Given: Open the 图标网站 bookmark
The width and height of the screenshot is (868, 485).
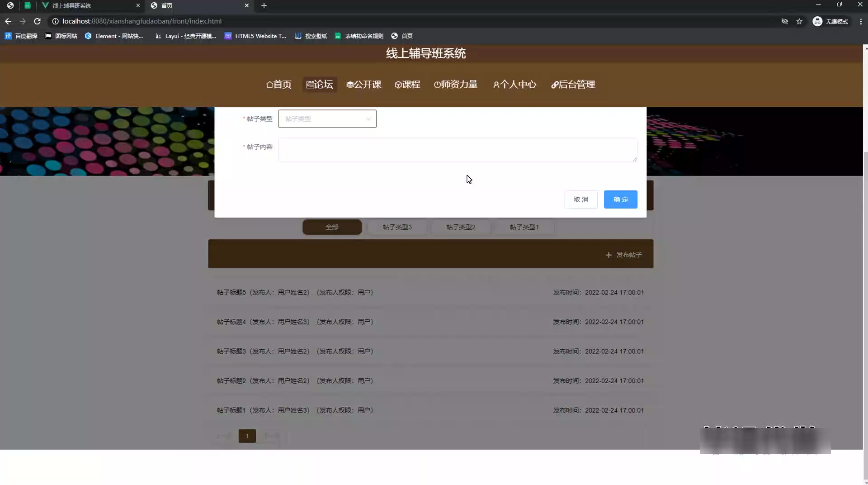Looking at the screenshot, I should coord(61,36).
